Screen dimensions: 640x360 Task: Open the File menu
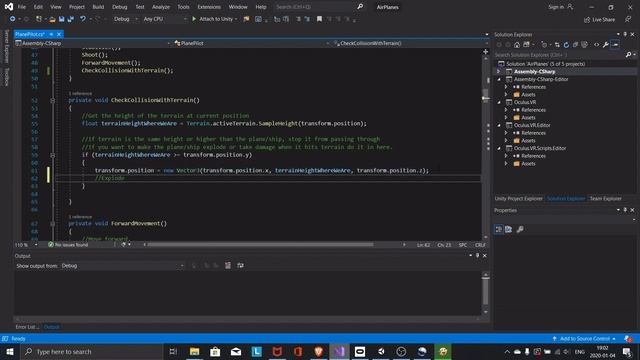(22, 7)
